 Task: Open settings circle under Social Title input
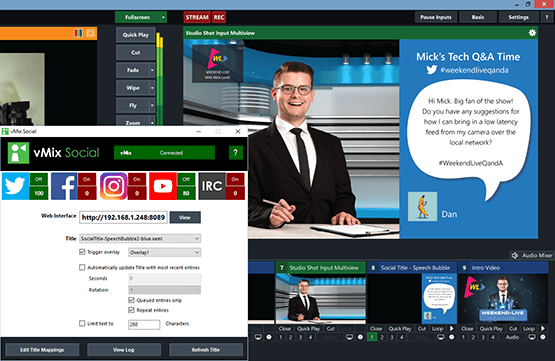point(452,337)
